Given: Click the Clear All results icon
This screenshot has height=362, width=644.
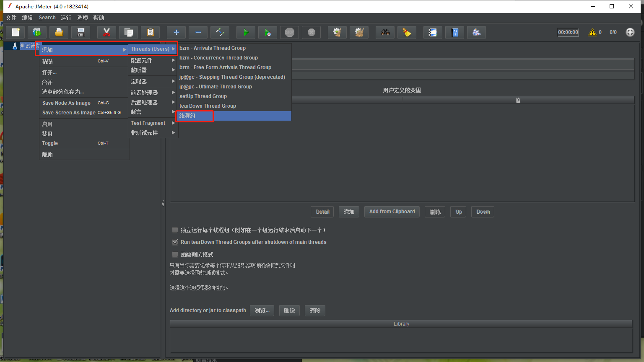Looking at the screenshot, I should (x=359, y=32).
